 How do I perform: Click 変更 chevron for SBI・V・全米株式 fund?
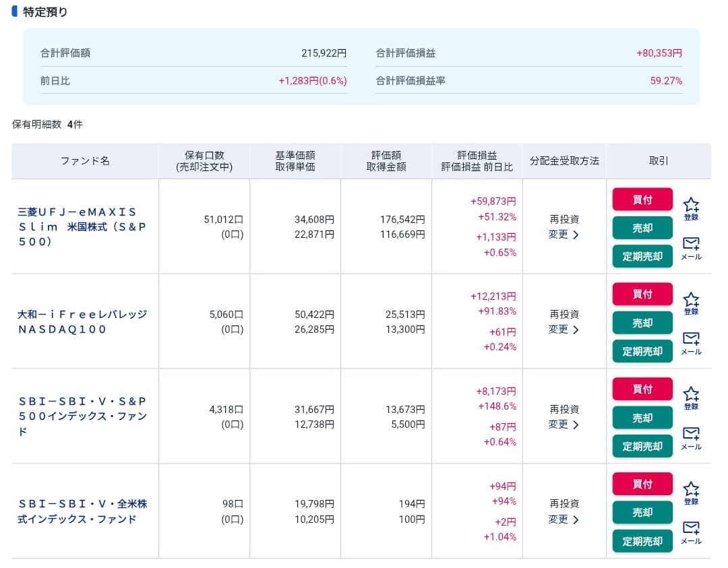click(x=574, y=519)
